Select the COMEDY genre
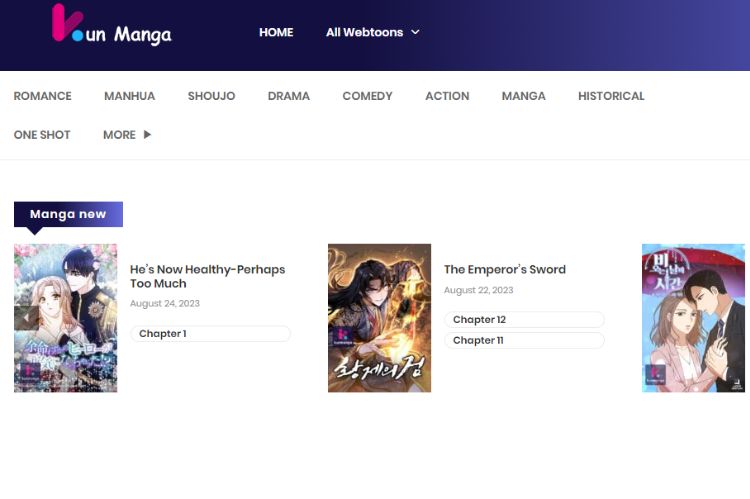This screenshot has width=750, height=499. pos(367,96)
